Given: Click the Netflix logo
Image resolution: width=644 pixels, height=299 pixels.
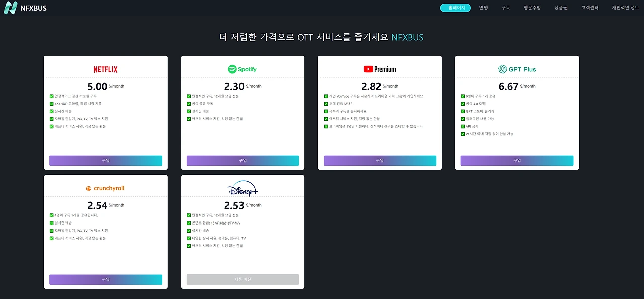Looking at the screenshot, I should click(106, 69).
